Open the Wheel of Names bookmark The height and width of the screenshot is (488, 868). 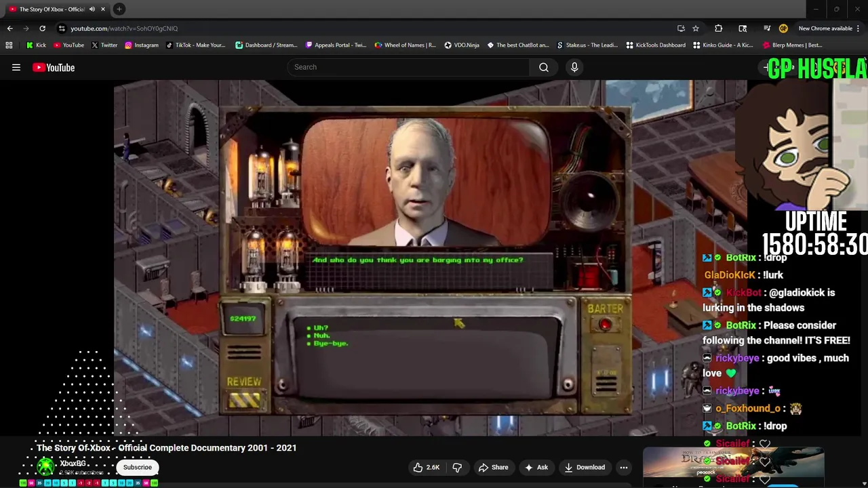click(x=405, y=45)
